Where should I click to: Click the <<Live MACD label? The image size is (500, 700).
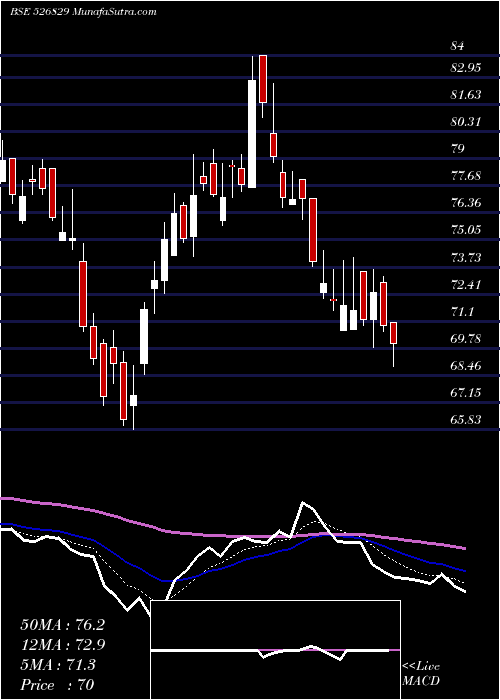(421, 673)
